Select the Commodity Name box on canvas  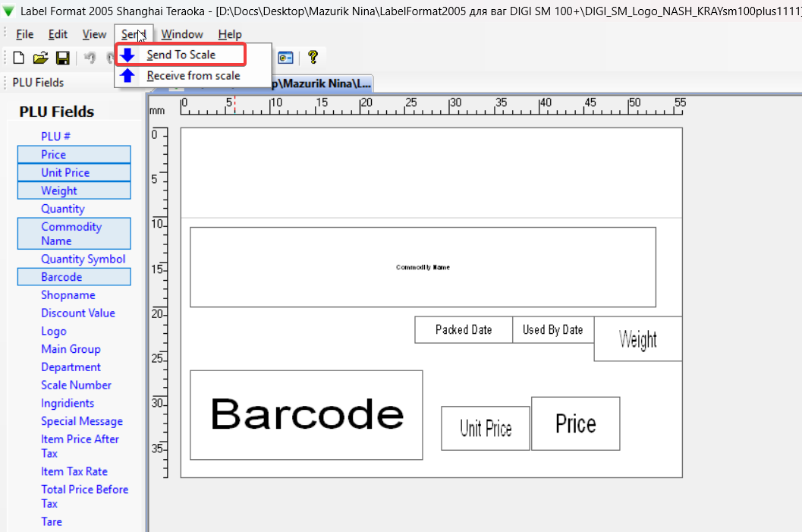(423, 267)
